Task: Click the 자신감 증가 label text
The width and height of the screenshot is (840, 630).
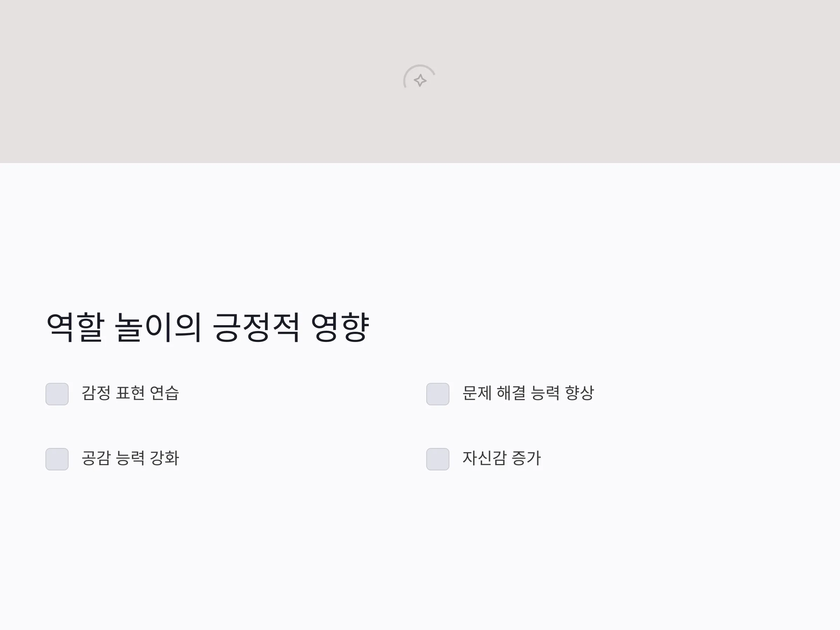Action: pyautogui.click(x=502, y=458)
